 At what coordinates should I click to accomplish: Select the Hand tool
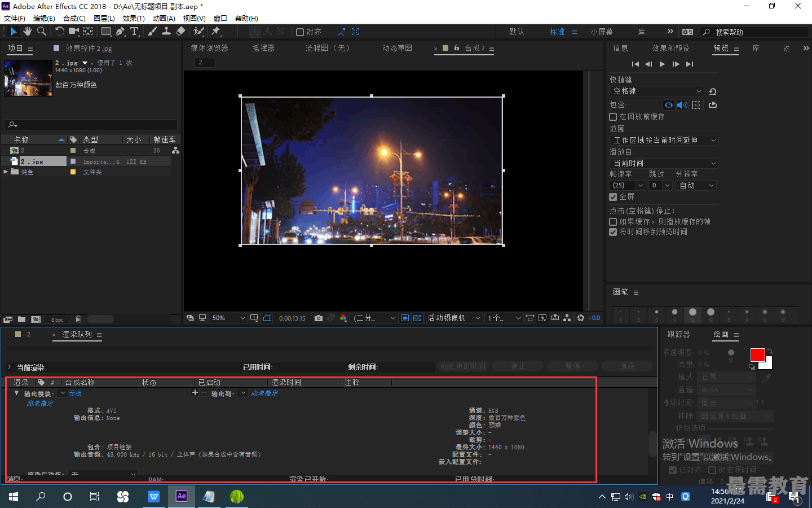pyautogui.click(x=27, y=32)
